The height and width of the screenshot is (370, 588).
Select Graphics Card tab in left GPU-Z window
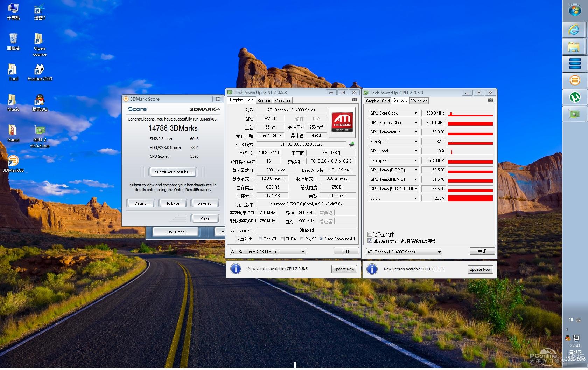pyautogui.click(x=241, y=100)
